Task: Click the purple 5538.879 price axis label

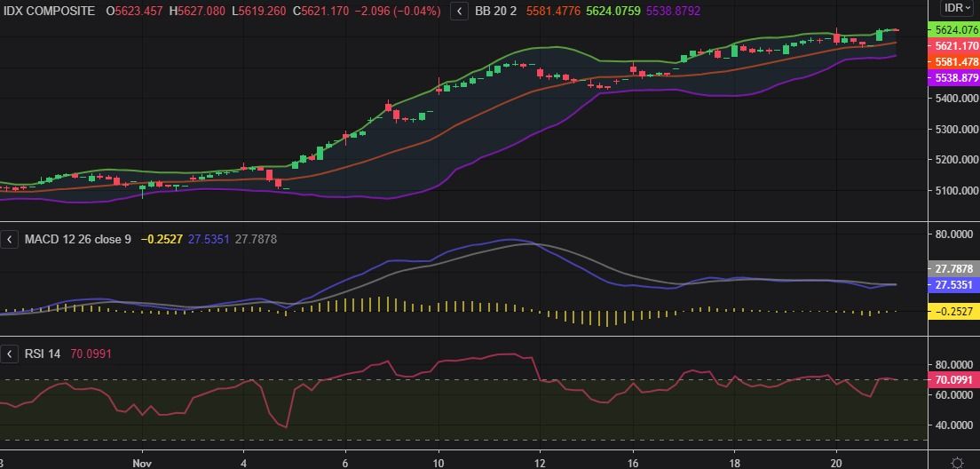Action: (952, 78)
